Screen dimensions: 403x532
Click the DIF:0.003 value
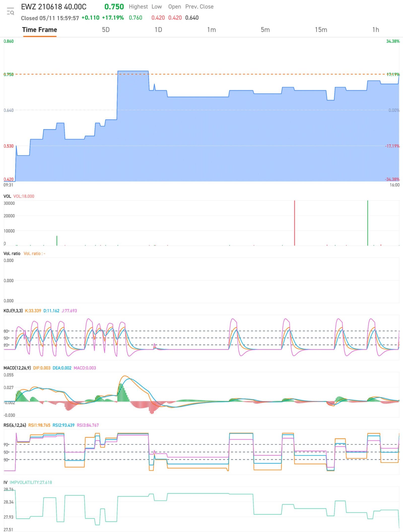(42, 368)
